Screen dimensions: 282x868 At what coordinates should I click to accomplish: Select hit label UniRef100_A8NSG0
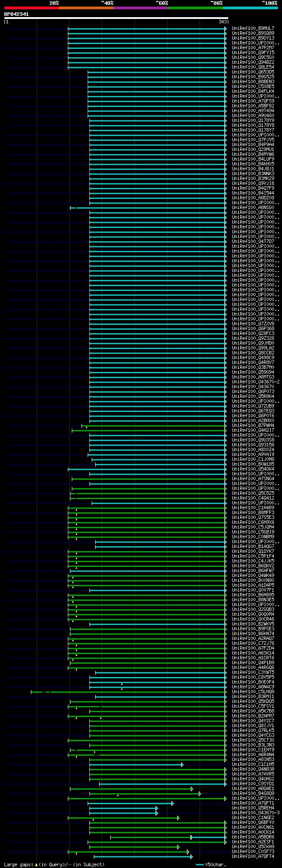[x=253, y=208]
